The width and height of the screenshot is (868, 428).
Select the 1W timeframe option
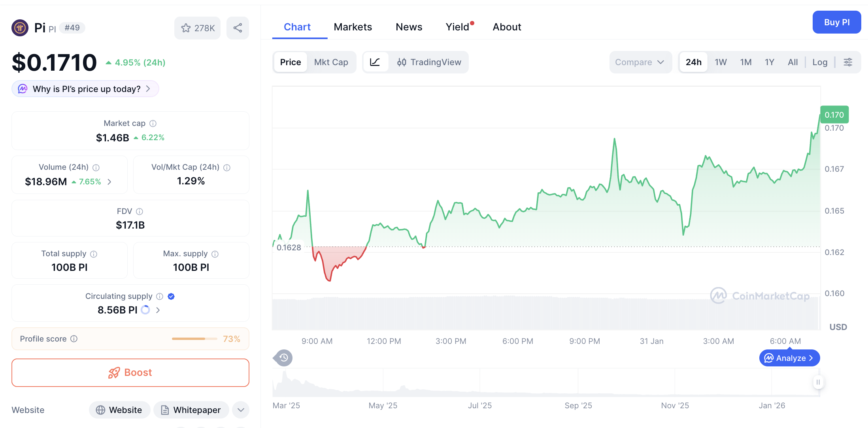[x=720, y=62]
